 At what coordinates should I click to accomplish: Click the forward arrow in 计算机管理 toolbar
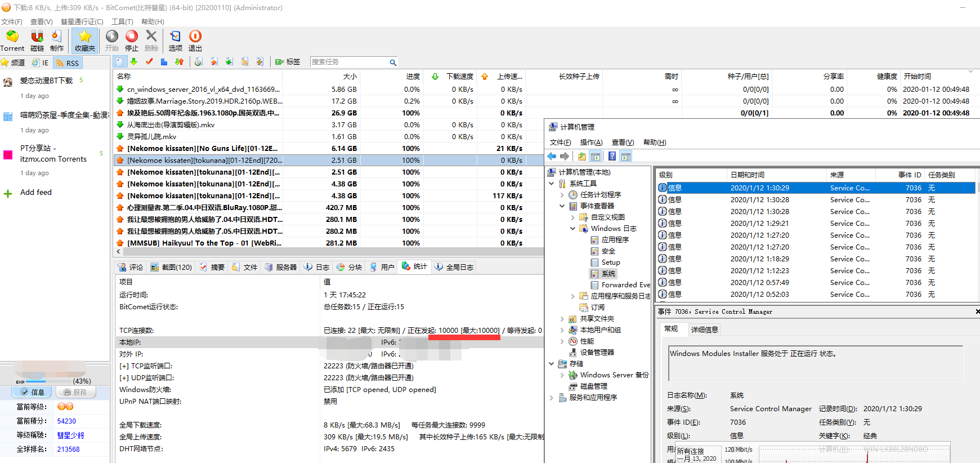(x=565, y=156)
